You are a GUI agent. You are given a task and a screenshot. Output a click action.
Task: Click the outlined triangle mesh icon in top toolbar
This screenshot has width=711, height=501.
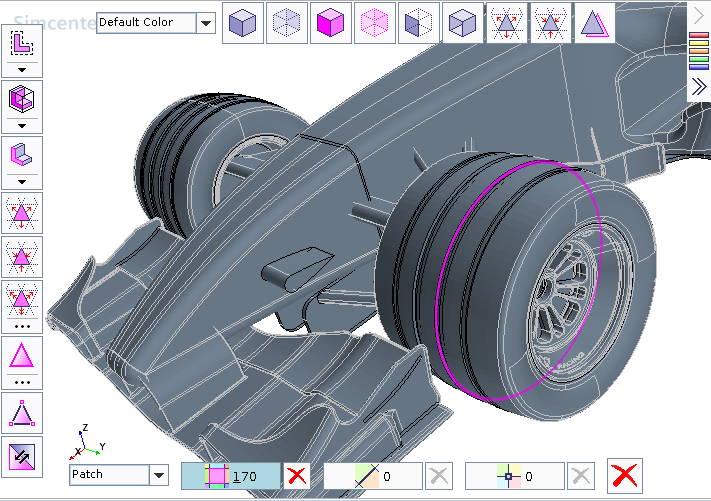594,23
